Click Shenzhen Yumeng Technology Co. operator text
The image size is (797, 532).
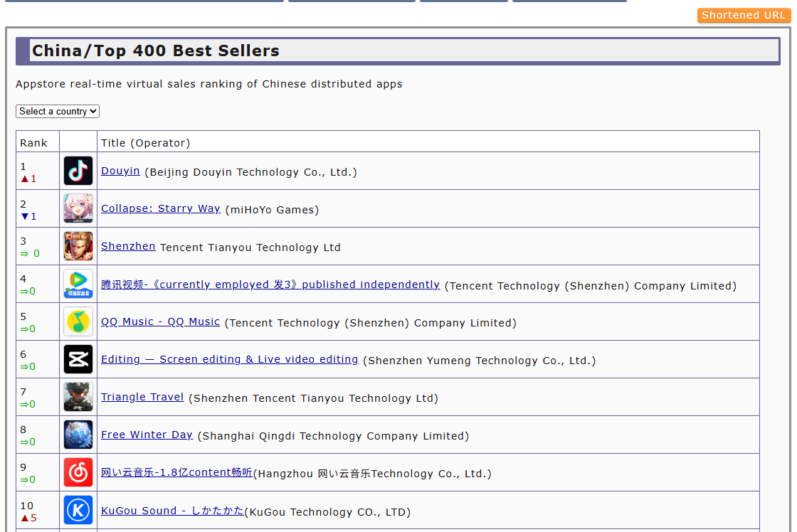pyautogui.click(x=480, y=361)
